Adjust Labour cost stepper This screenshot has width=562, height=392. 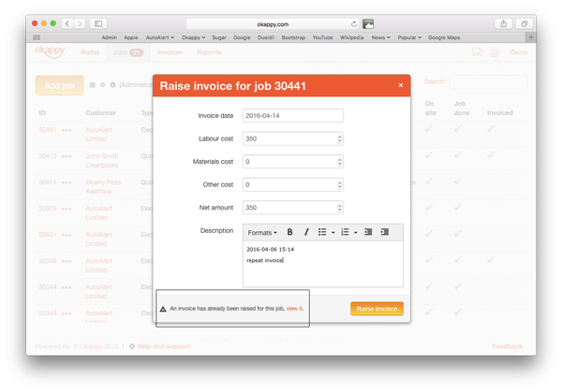coord(339,138)
